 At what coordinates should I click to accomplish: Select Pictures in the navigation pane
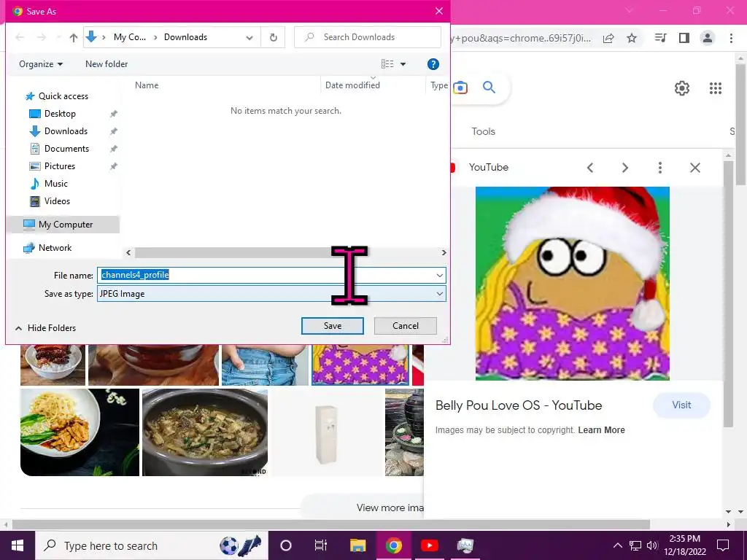tap(60, 166)
